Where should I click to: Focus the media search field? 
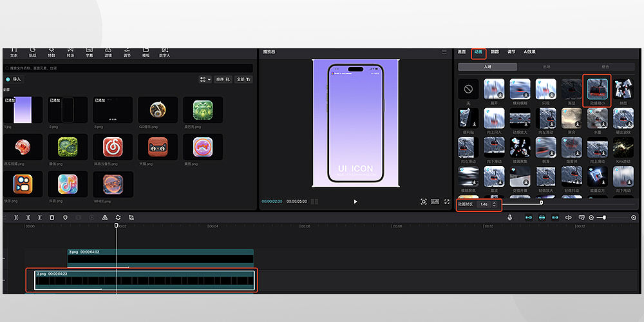[128, 68]
